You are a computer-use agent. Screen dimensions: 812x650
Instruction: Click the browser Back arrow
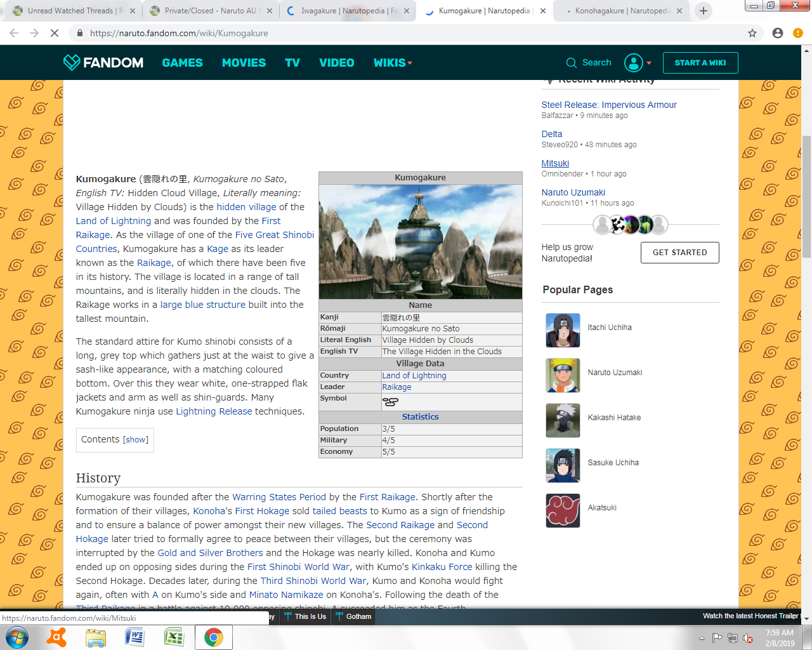tap(14, 33)
